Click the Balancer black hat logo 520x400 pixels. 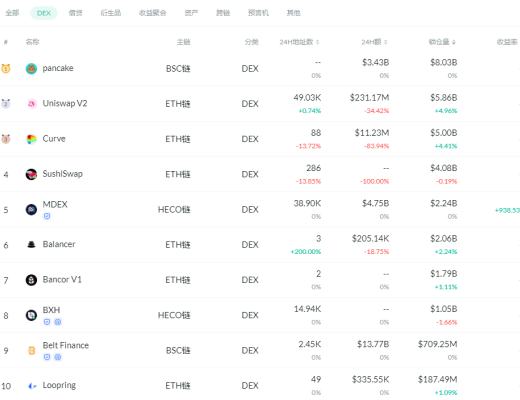click(31, 245)
